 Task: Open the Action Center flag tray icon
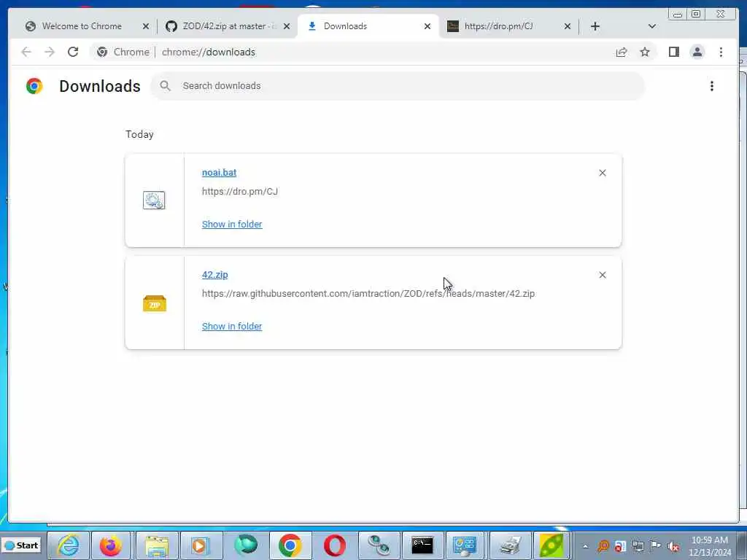[x=656, y=546]
